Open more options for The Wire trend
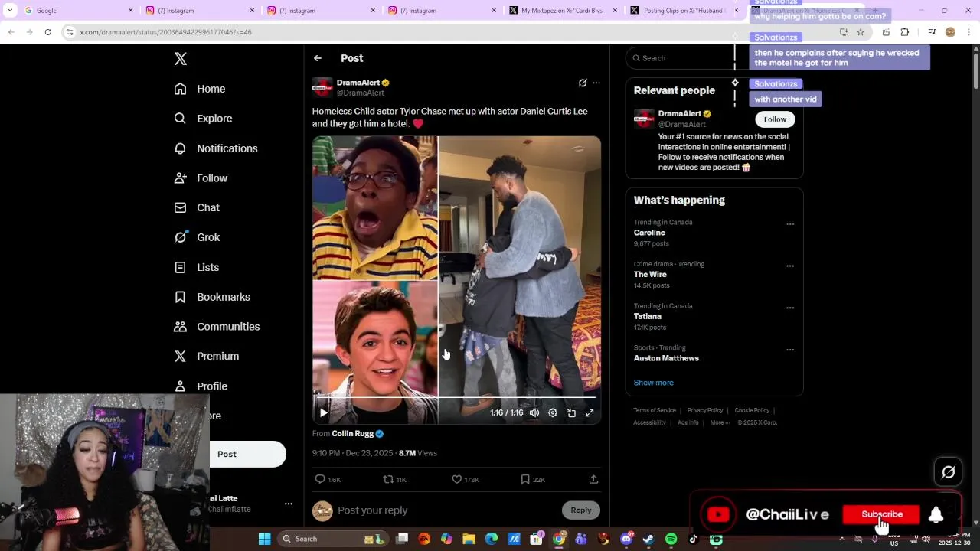 point(790,266)
